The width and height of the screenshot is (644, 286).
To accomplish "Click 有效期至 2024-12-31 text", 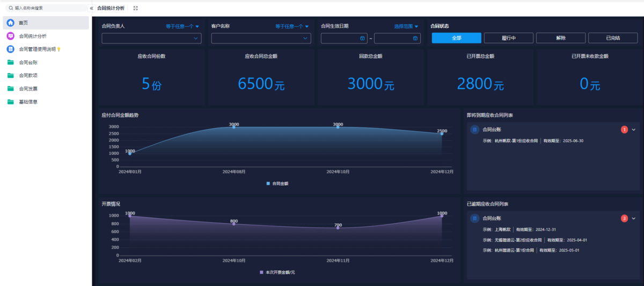I will tap(536, 229).
